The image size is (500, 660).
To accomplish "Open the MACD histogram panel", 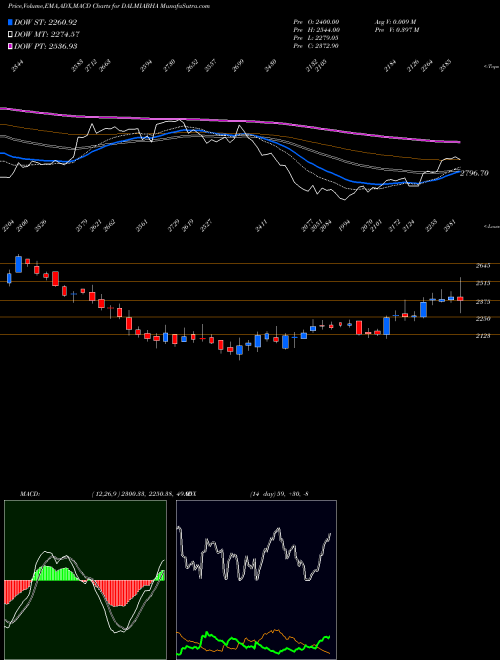I will coord(85,580).
